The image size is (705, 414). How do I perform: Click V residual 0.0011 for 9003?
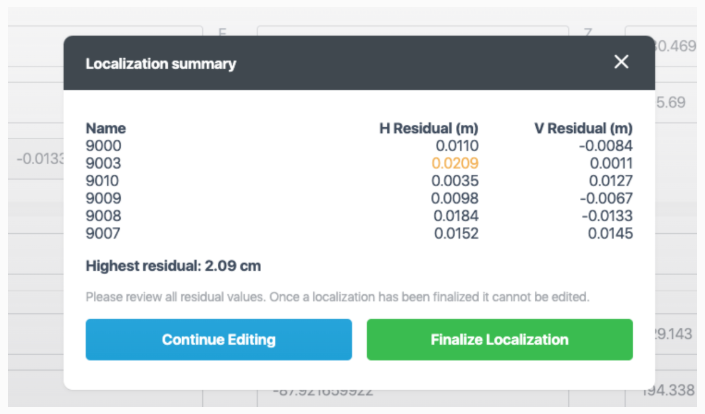point(611,163)
